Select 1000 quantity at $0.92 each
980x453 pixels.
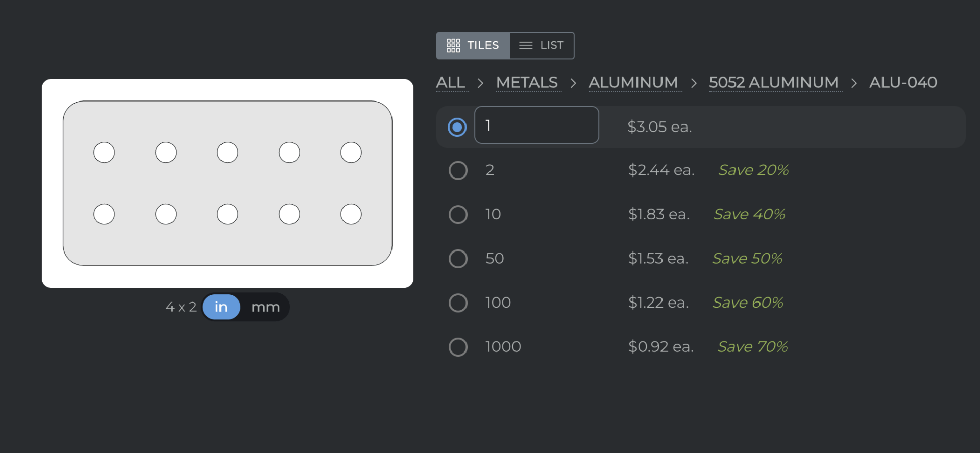tap(458, 347)
